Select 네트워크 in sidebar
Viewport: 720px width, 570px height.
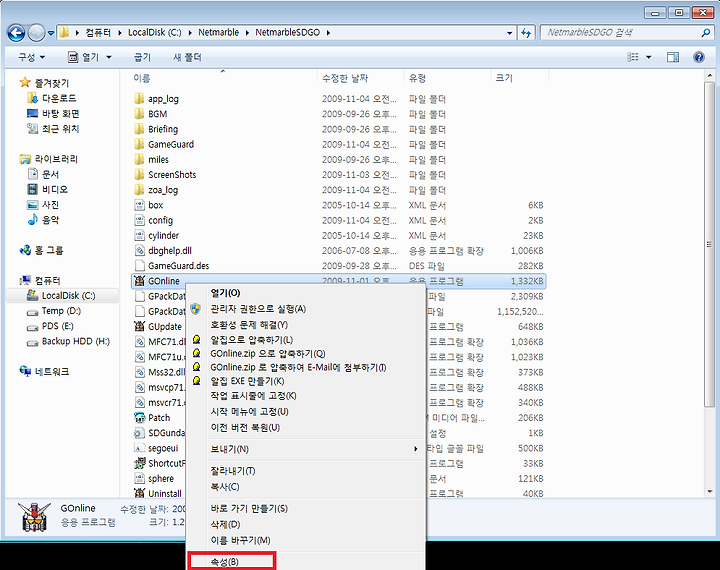[45, 371]
